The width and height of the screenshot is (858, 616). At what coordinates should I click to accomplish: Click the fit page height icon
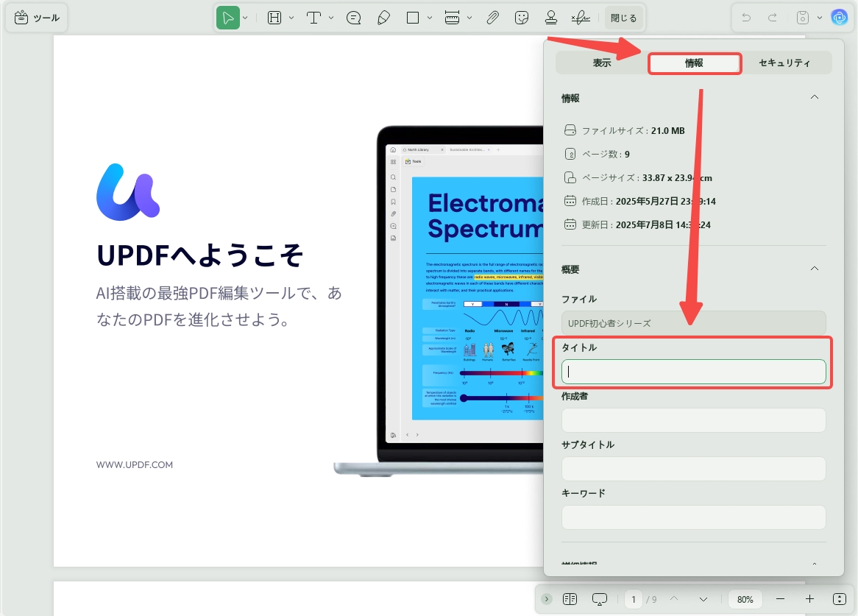pyautogui.click(x=840, y=599)
